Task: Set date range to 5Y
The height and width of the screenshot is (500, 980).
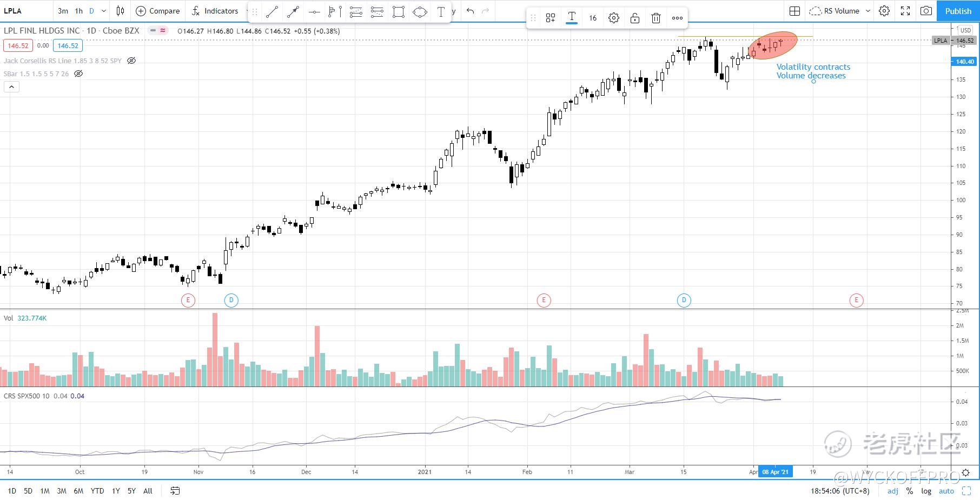Action: tap(131, 491)
